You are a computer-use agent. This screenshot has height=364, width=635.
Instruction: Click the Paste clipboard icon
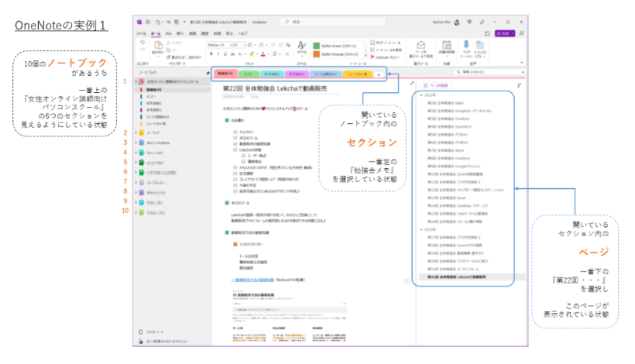click(x=158, y=47)
